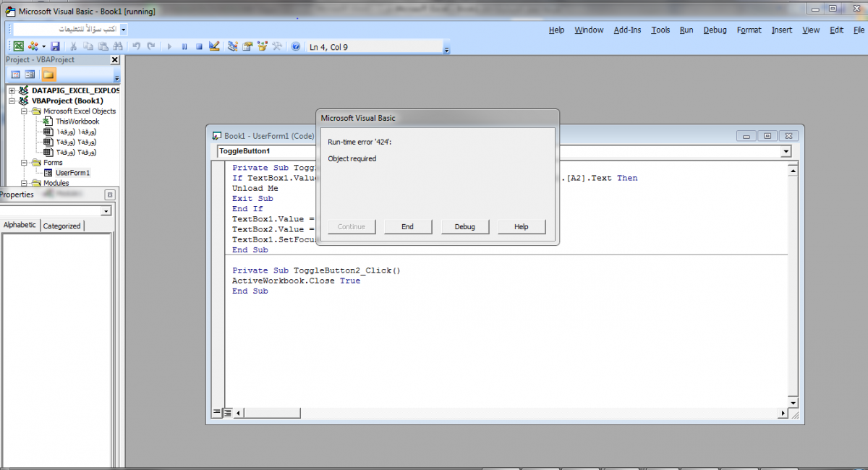
Task: Switch to Full Module View in code window
Action: coord(226,412)
